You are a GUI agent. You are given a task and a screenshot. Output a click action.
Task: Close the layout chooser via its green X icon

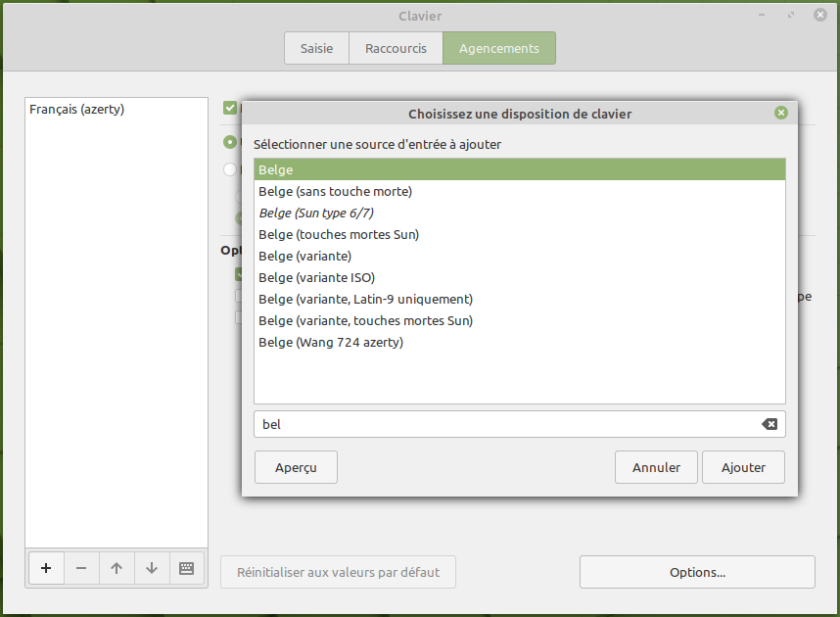click(780, 113)
